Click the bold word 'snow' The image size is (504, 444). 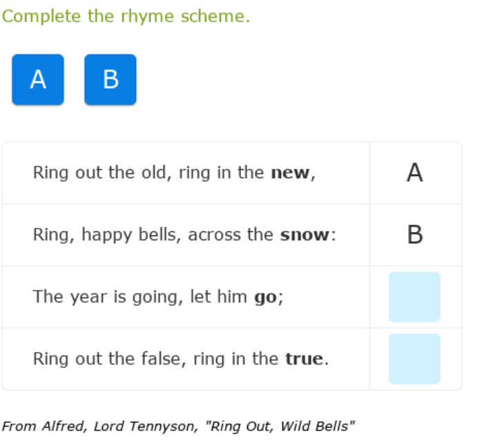[304, 235]
